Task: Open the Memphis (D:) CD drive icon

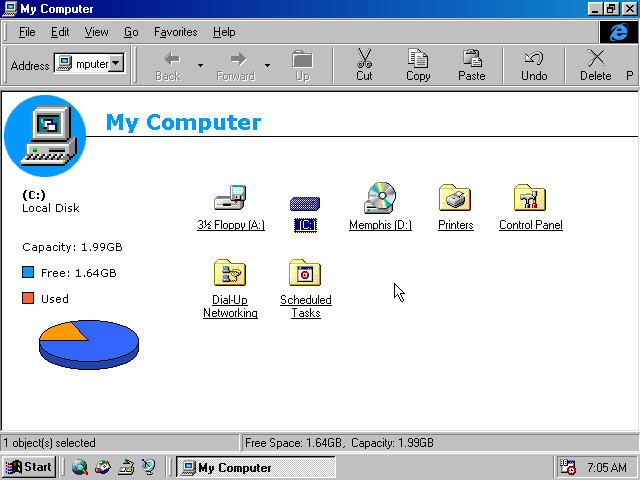Action: 380,198
